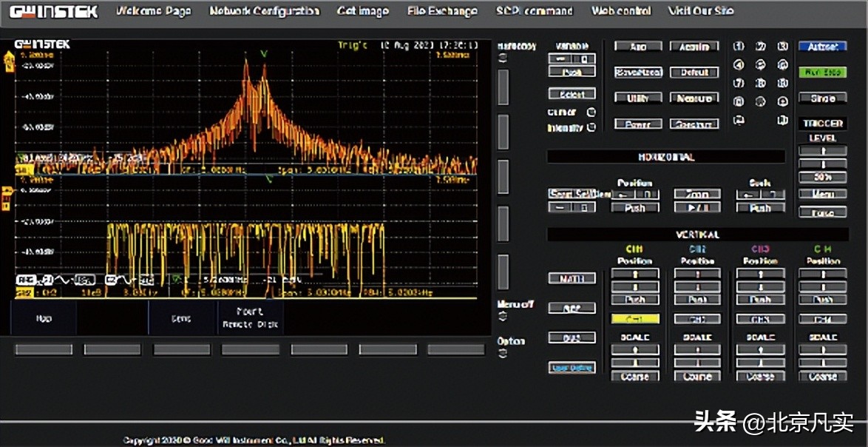Click CH1 position up arrow
This screenshot has width=868, height=447.
pyautogui.click(x=634, y=274)
